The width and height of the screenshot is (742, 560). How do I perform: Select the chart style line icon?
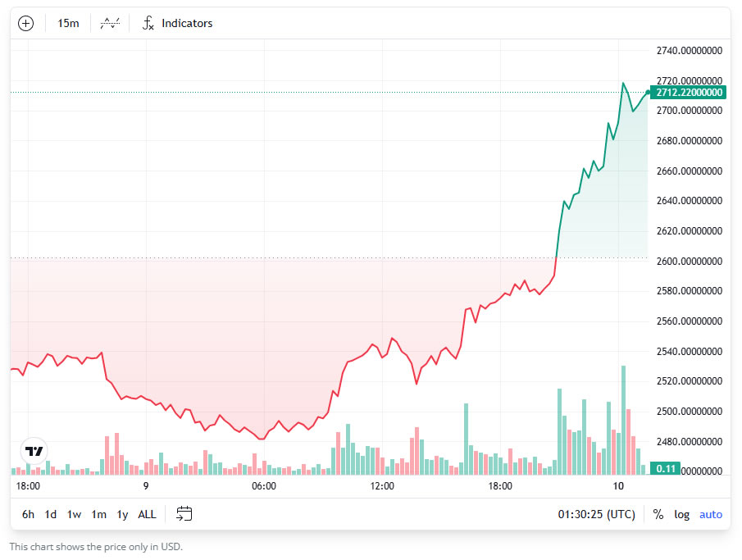pos(110,23)
